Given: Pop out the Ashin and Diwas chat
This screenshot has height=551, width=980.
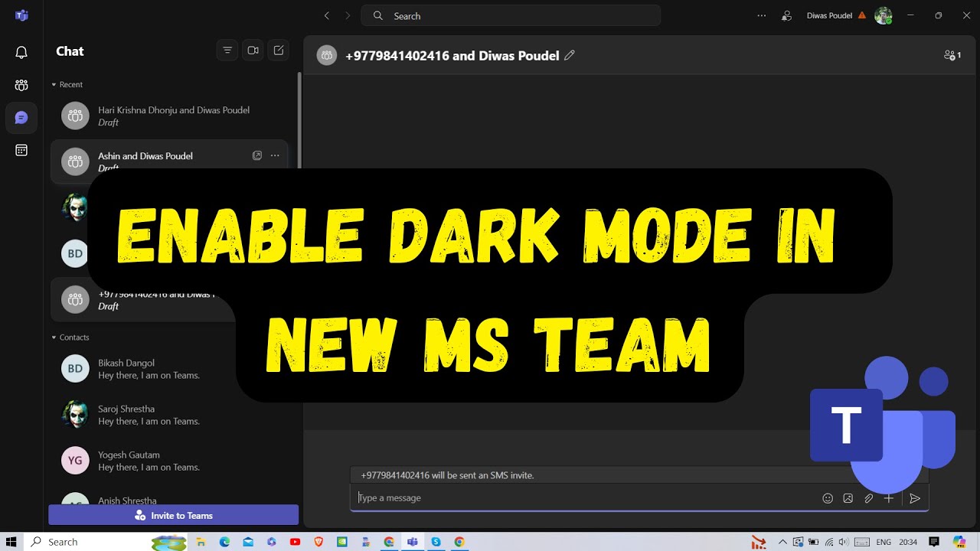Looking at the screenshot, I should tap(257, 155).
